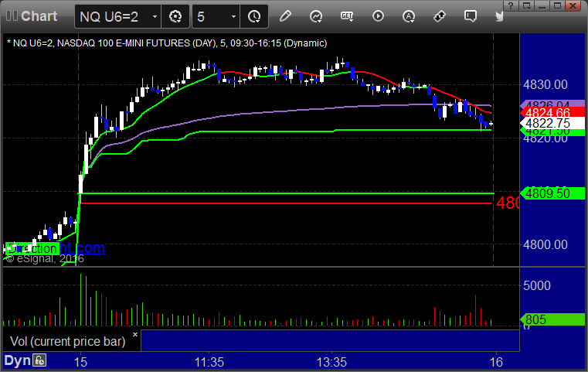Click the 4830.00 price axis label
Viewport: 588px width, 372px height.
(x=546, y=84)
